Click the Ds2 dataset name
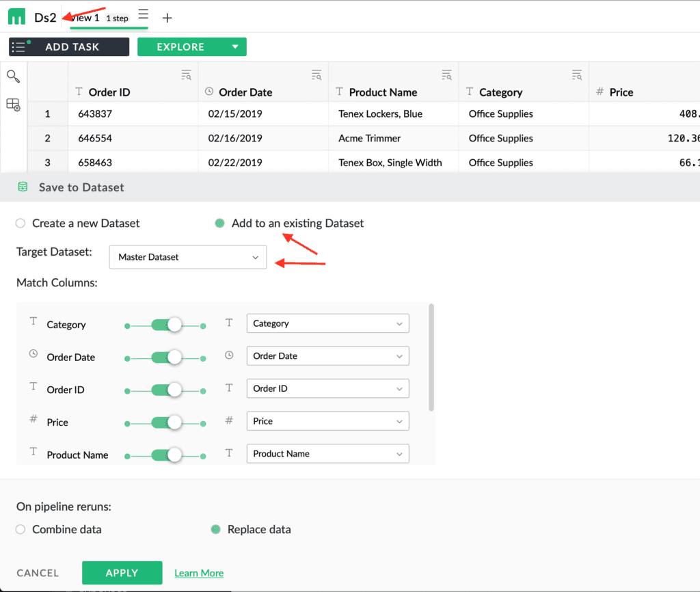Viewport: 700px width, 592px height. tap(45, 18)
